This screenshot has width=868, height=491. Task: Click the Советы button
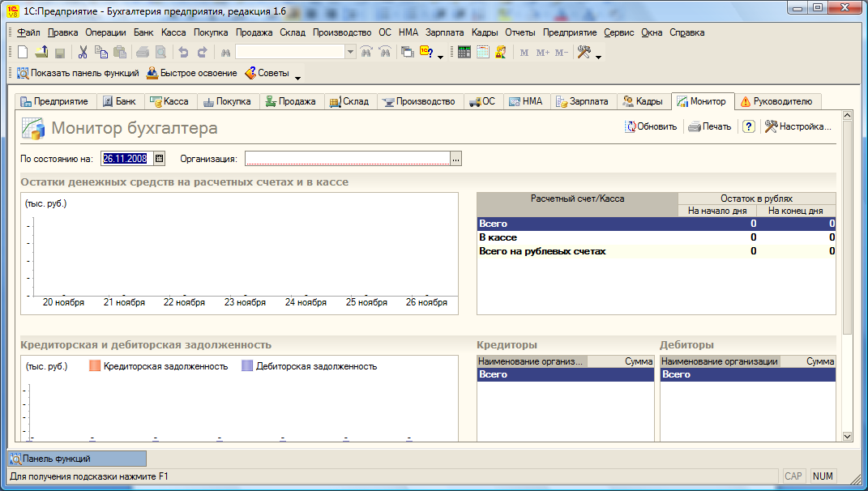[267, 73]
